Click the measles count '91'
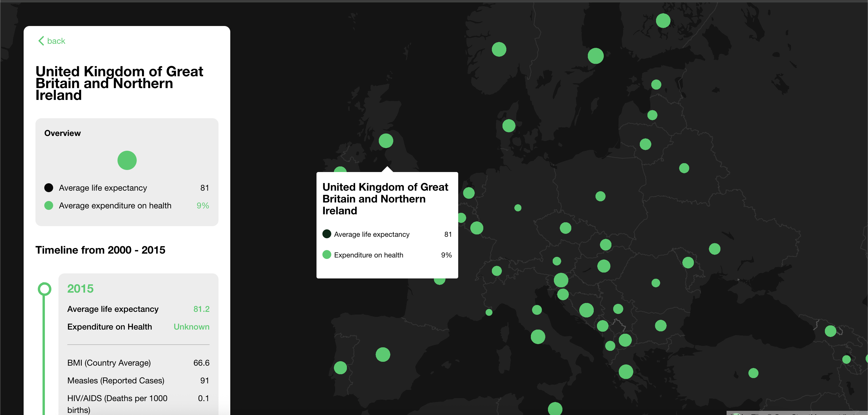This screenshot has width=868, height=415. click(x=205, y=381)
